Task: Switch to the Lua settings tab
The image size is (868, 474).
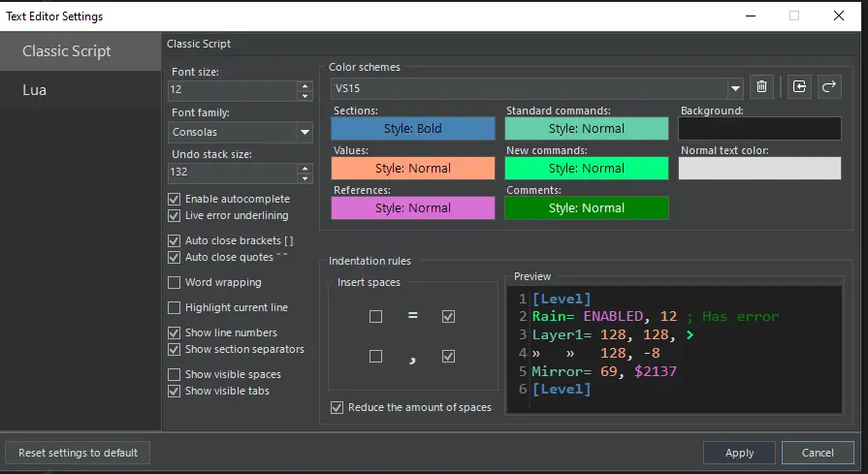Action: 35,90
